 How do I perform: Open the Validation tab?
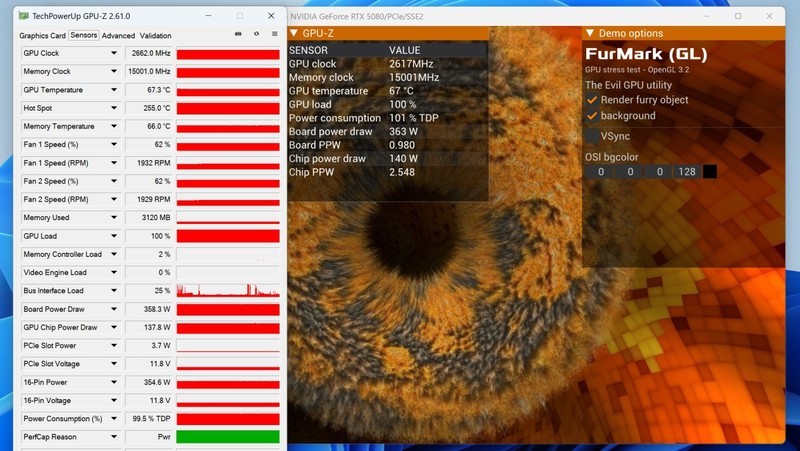pyautogui.click(x=156, y=36)
